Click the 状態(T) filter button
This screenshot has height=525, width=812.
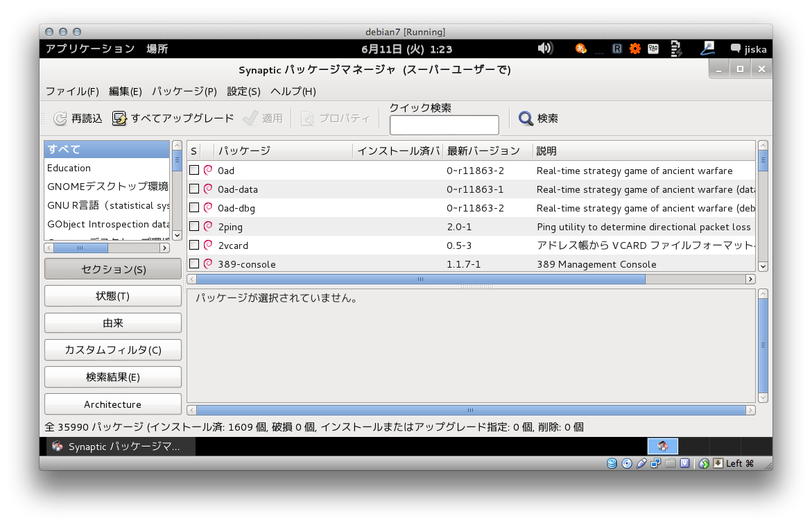pos(113,296)
